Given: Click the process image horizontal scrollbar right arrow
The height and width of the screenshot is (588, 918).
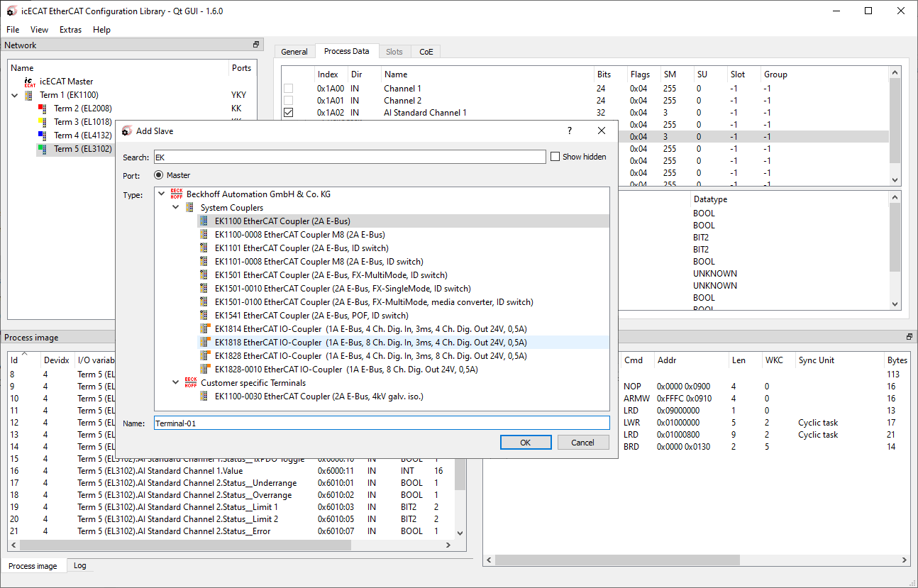Looking at the screenshot, I should click(x=448, y=545).
